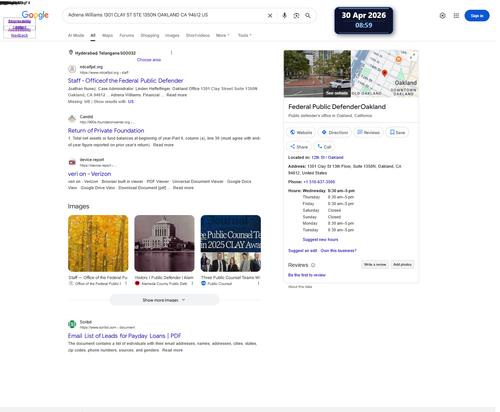The width and height of the screenshot is (500, 412).
Task: Open Email List of Leads for Payday Loans PDF
Action: click(x=124, y=336)
